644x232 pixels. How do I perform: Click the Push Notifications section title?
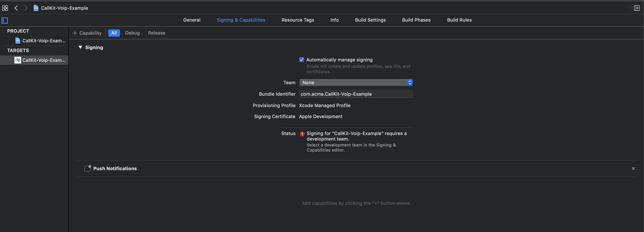[115, 168]
